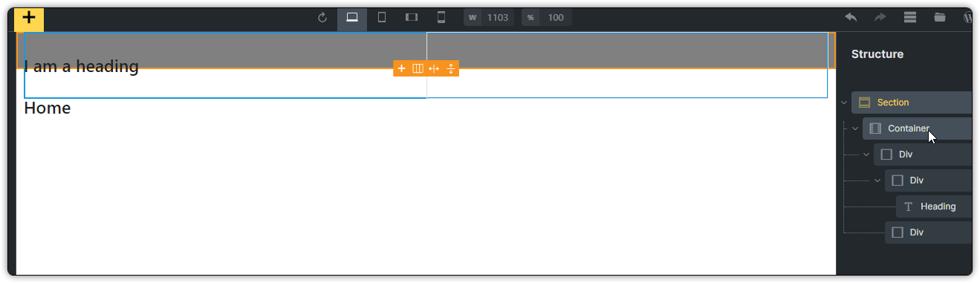Collapse the Container chevron in Structure
The height and width of the screenshot is (283, 980).
click(x=855, y=129)
